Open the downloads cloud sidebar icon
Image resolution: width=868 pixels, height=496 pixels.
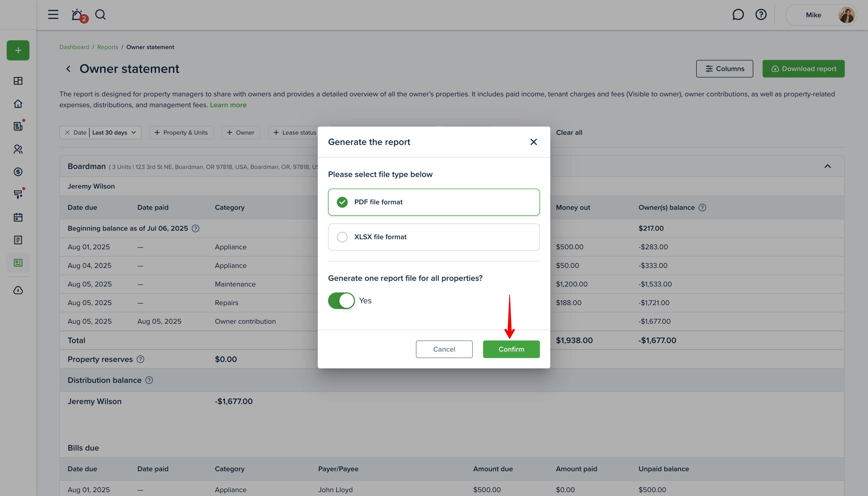pyautogui.click(x=18, y=290)
